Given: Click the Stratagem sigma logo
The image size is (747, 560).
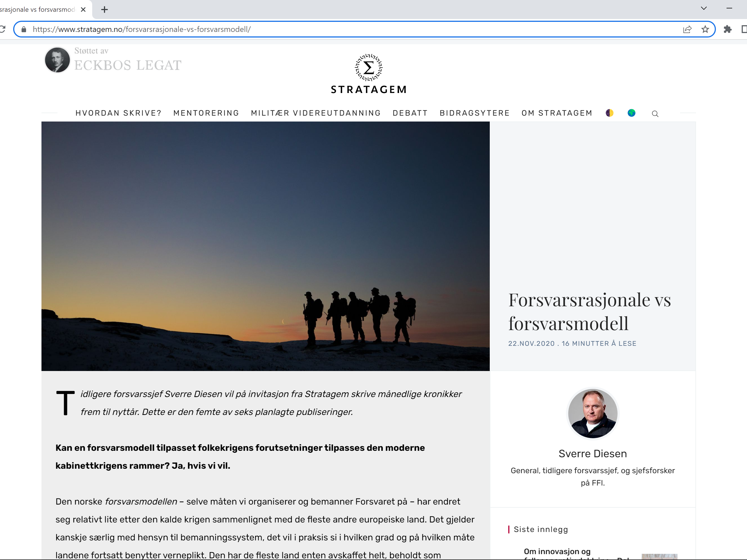Looking at the screenshot, I should pos(369,67).
